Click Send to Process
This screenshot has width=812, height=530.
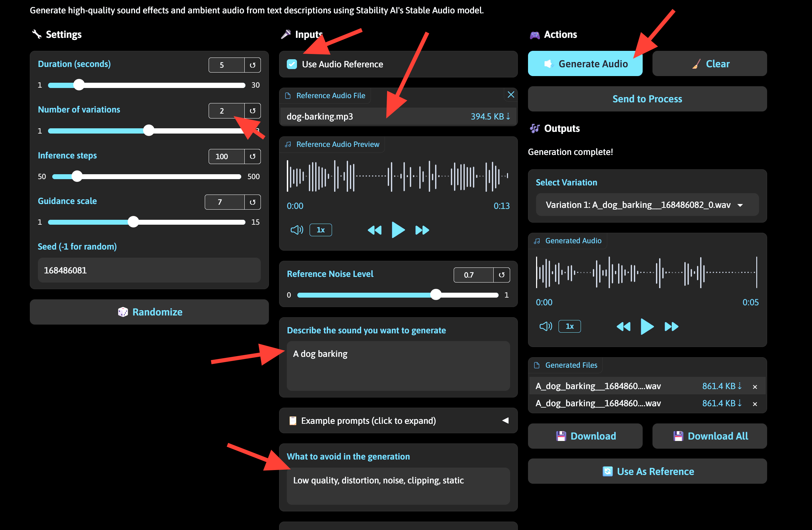(x=647, y=99)
